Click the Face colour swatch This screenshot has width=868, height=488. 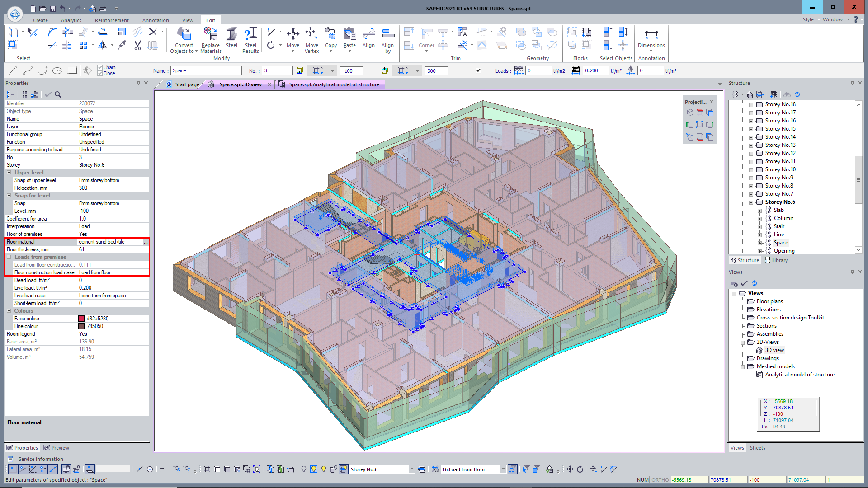pos(81,319)
